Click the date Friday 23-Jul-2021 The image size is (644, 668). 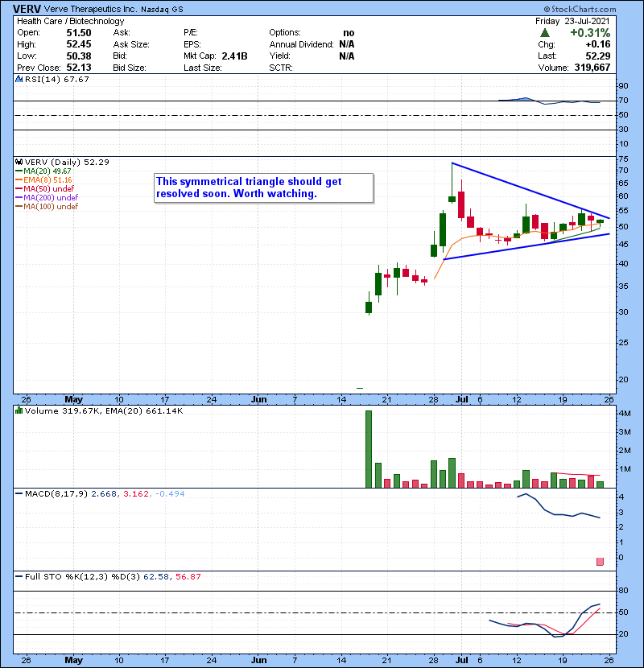click(573, 21)
